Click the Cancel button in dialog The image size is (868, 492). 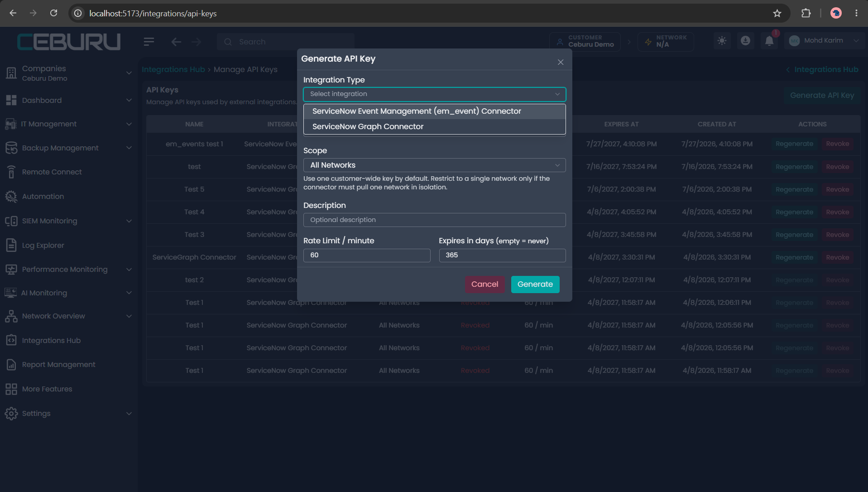(484, 285)
